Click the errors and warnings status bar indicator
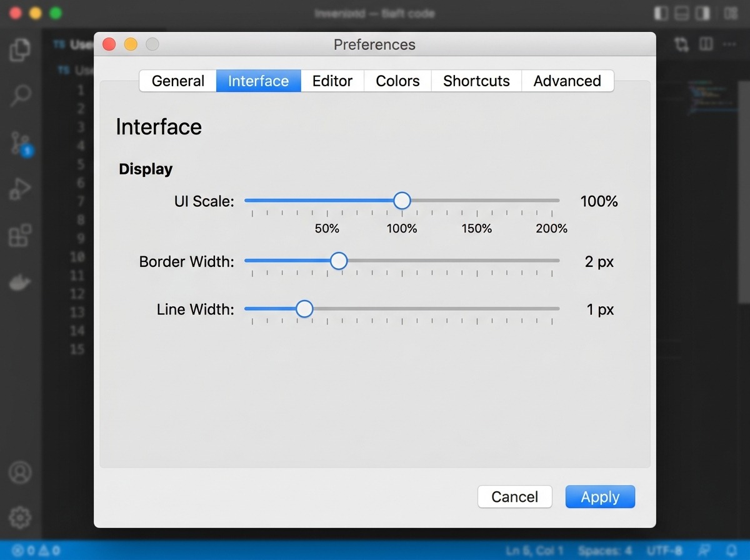Screen dimensions: 750x560 pyautogui.click(x=36, y=551)
